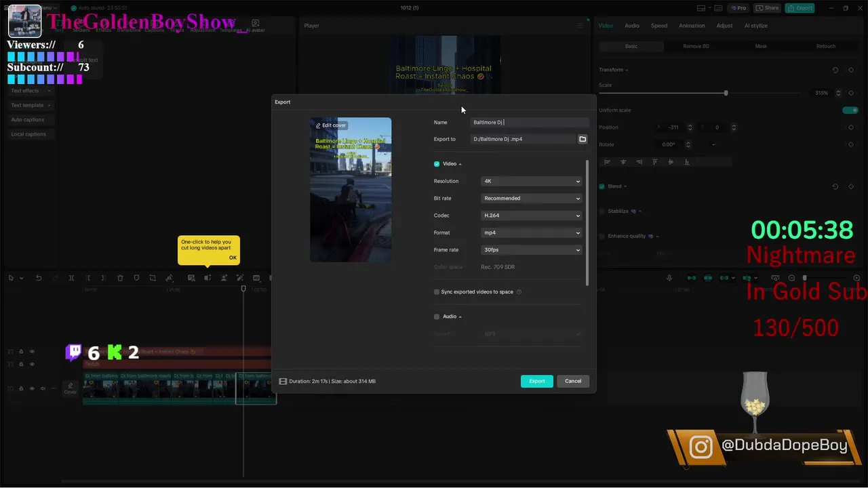Reset Transform with the circular arrow icon
The image size is (868, 488).
click(x=835, y=70)
